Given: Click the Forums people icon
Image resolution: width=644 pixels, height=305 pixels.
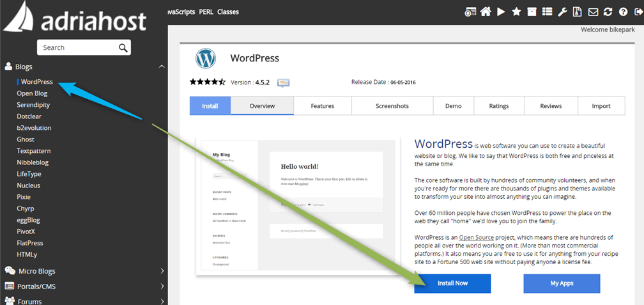Looking at the screenshot, I should click(x=10, y=301).
